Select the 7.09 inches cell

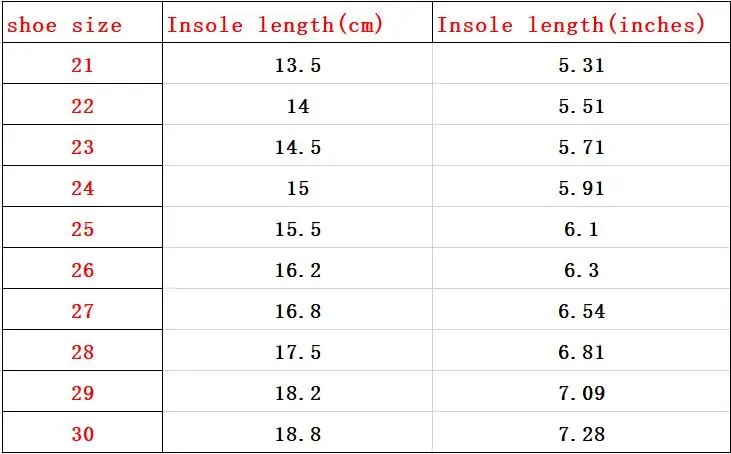581,392
